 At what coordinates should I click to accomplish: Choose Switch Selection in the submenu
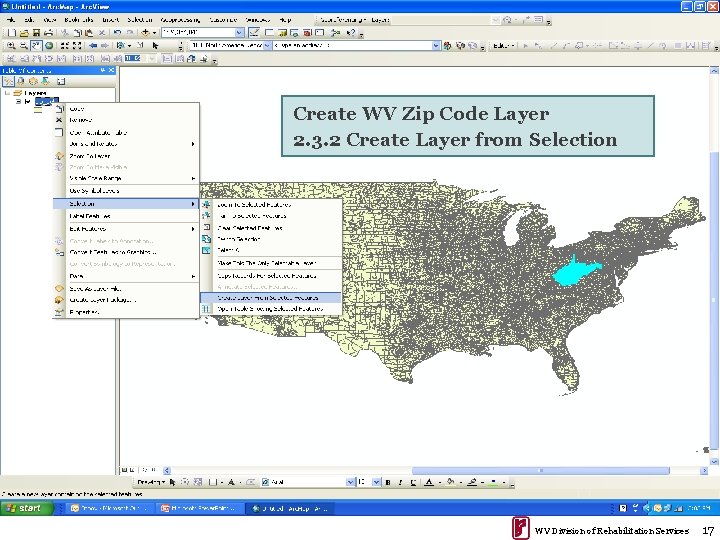[271, 239]
